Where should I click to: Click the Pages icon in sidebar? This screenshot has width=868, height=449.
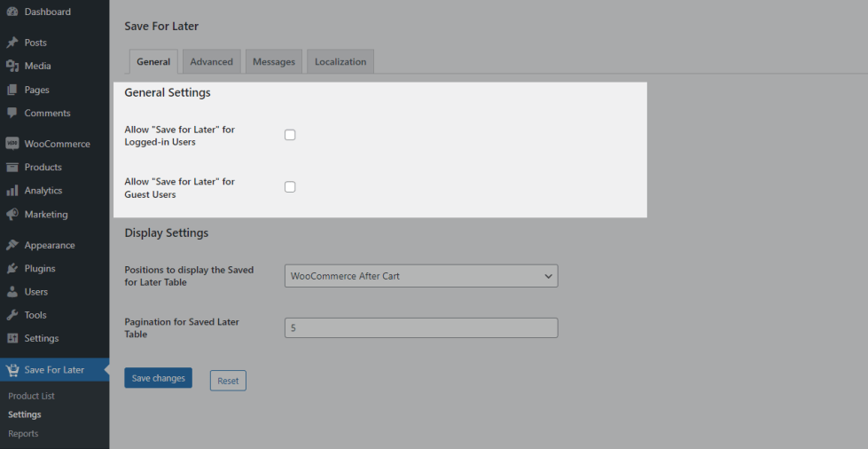tap(12, 90)
